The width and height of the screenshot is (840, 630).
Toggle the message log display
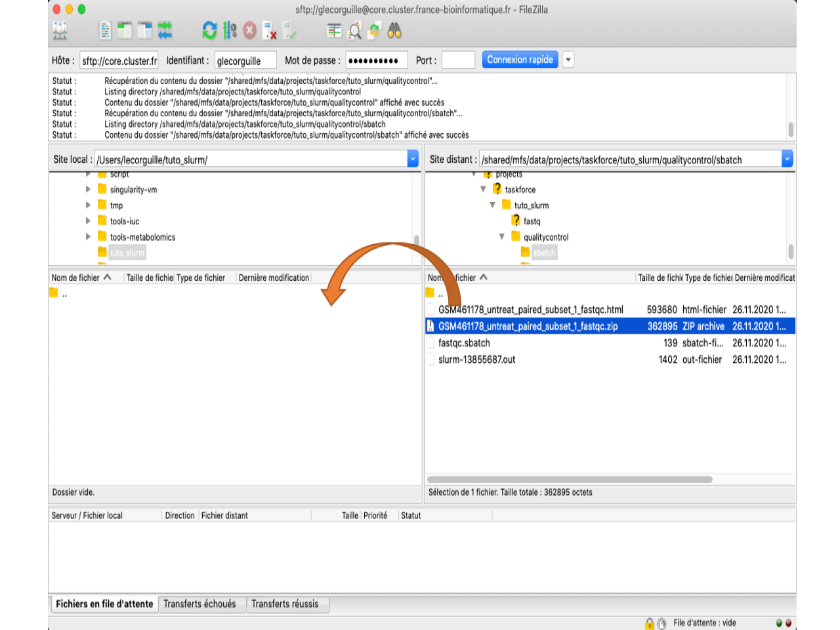click(x=105, y=30)
